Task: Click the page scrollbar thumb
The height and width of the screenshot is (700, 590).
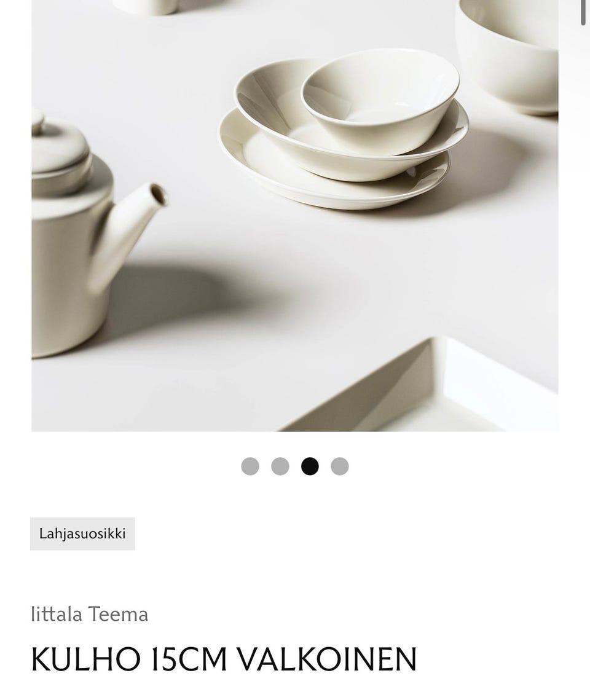Action: coord(583,12)
